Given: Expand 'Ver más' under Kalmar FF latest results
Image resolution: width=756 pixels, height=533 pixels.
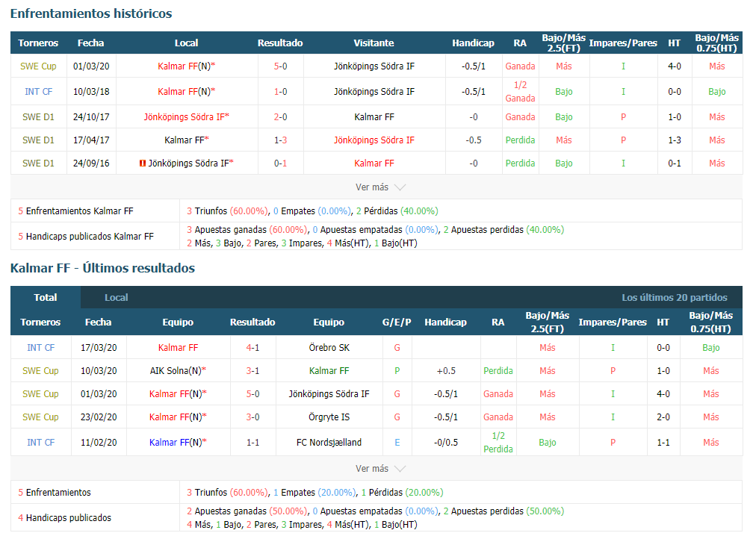Looking at the screenshot, I should [x=380, y=468].
